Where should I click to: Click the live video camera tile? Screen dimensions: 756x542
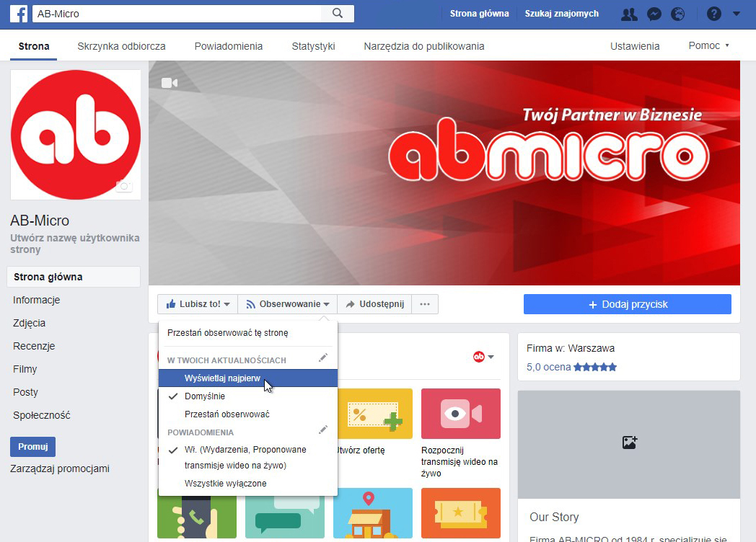(x=461, y=414)
